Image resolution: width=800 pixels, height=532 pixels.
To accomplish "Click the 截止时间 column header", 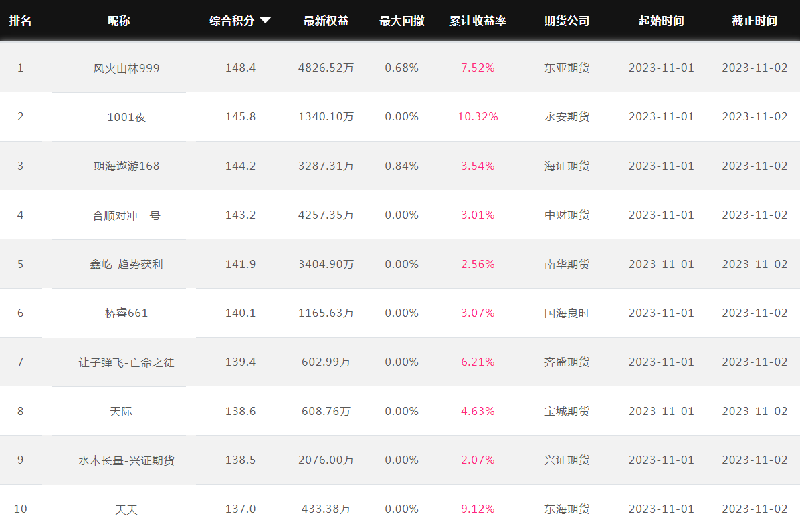I will point(755,21).
